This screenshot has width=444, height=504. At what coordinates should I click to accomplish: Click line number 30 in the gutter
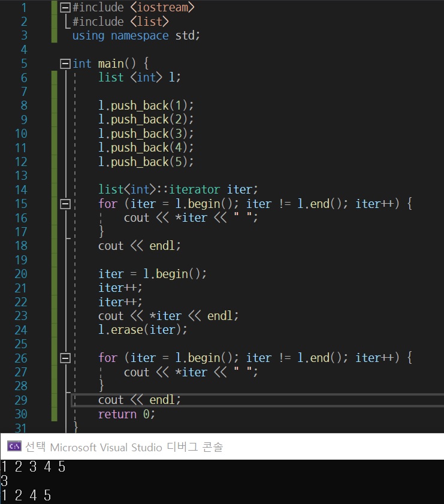[21, 414]
